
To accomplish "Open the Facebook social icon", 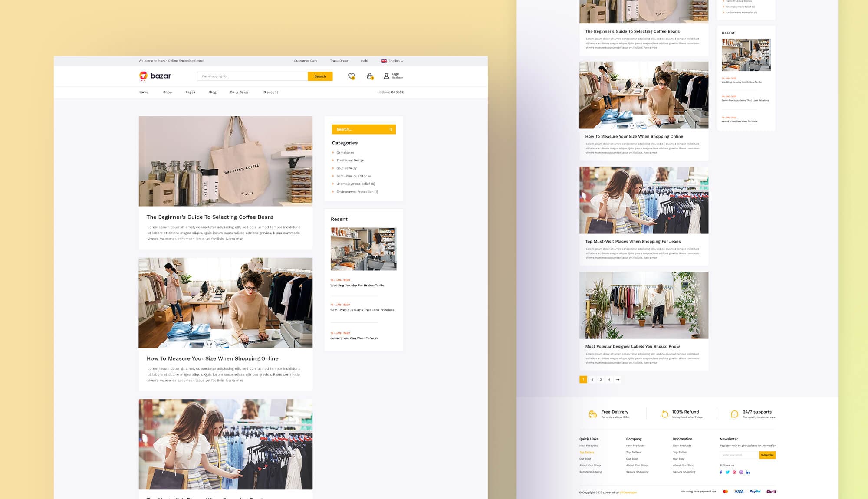I will tap(721, 472).
